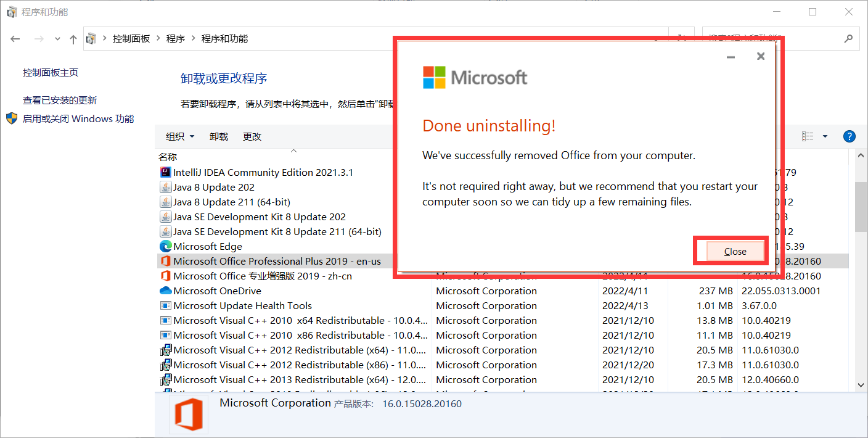Click the search magnifier icon
868x438 pixels.
[x=848, y=38]
